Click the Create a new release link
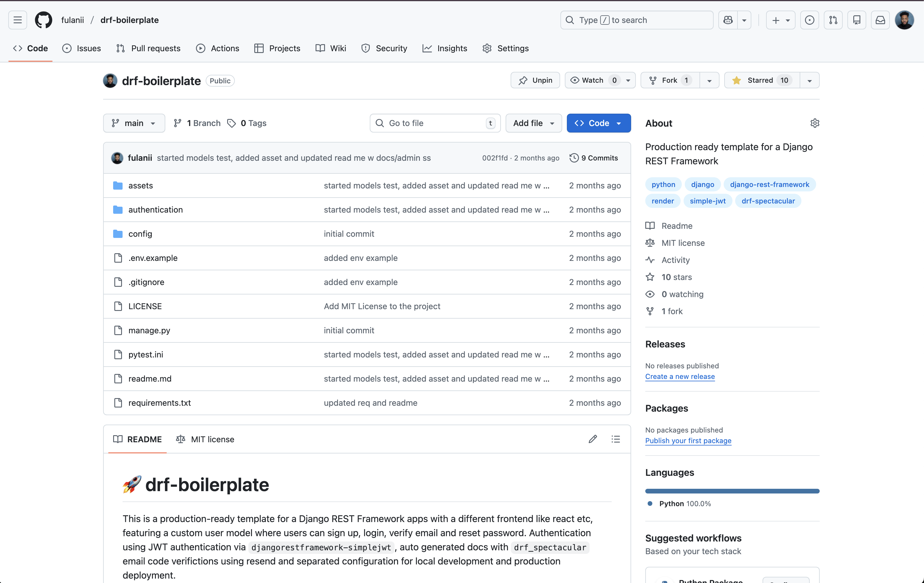Screen dimensions: 924x583 (x=679, y=376)
